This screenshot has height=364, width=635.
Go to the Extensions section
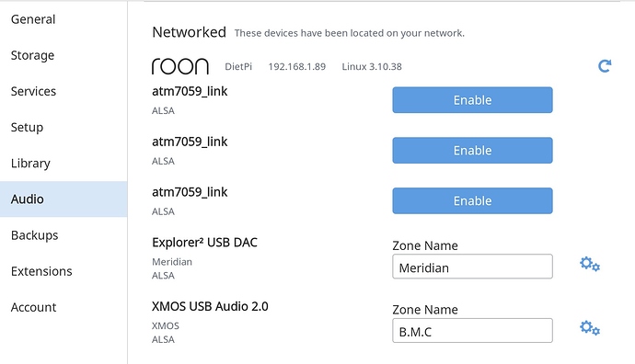[x=41, y=271]
